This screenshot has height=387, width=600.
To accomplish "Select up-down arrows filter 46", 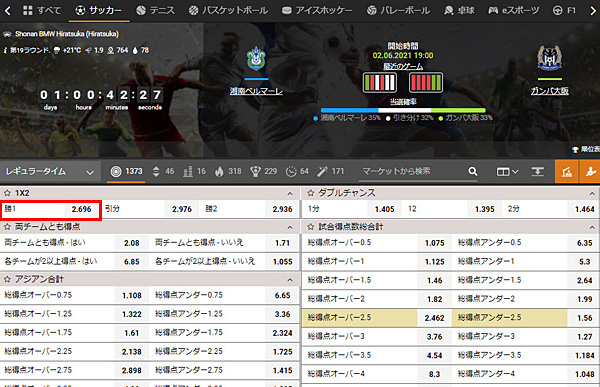I will point(163,171).
